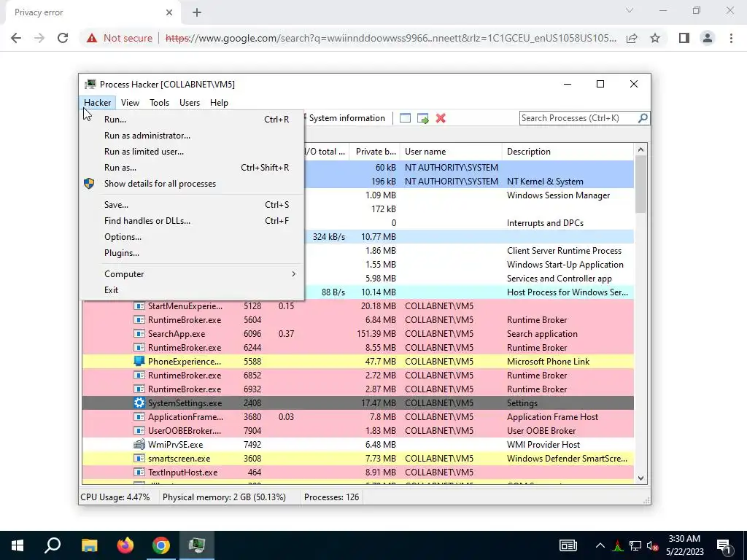Viewport: 747px width, 560px height.
Task: Click the CPU Usage status bar entry
Action: coord(115,497)
